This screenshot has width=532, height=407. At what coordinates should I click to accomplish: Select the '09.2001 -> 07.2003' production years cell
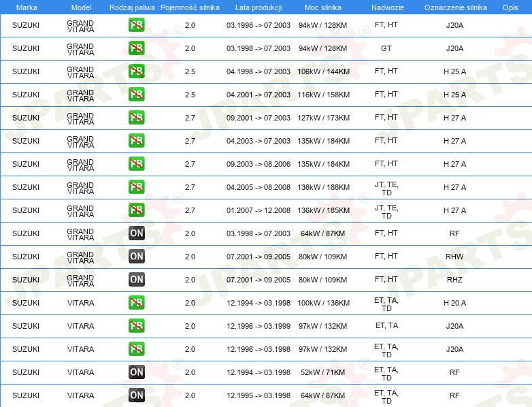pos(259,118)
